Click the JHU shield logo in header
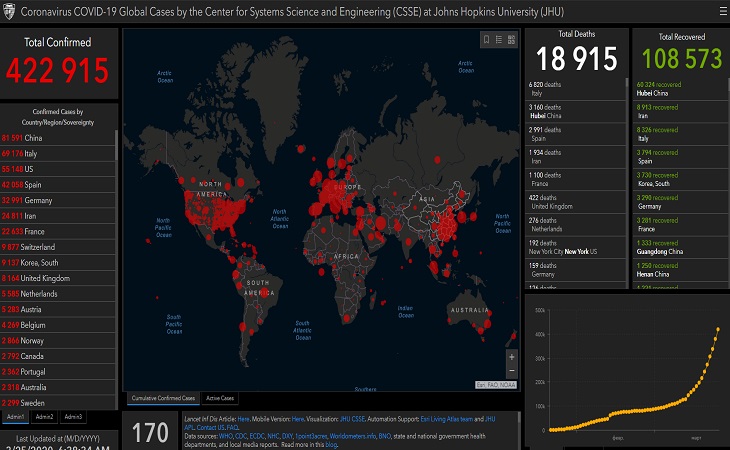Screen dimensions: 730x450 click(10, 10)
